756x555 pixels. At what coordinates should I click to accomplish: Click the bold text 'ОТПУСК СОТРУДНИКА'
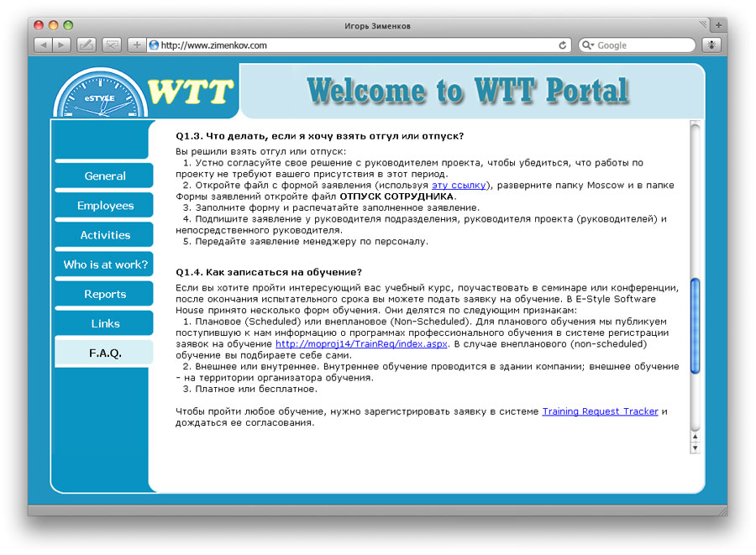pos(396,196)
